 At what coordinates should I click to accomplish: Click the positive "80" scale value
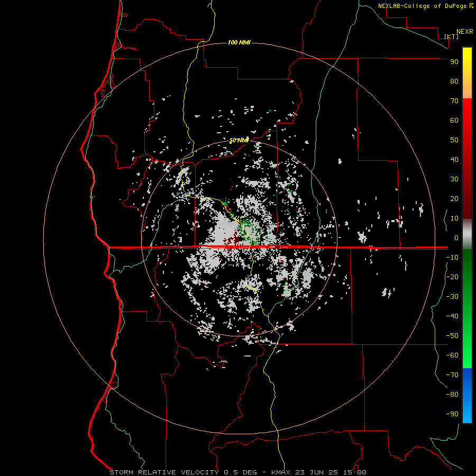coord(454,81)
